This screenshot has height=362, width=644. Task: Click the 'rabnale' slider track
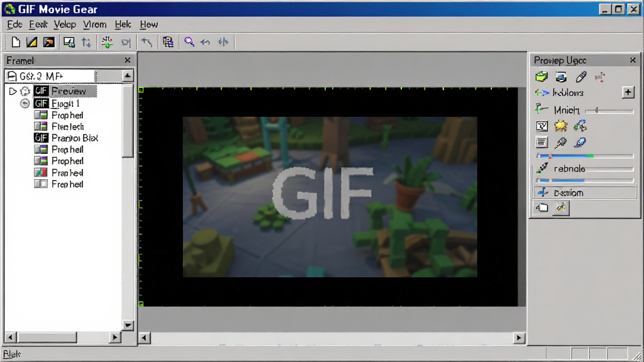point(609,168)
